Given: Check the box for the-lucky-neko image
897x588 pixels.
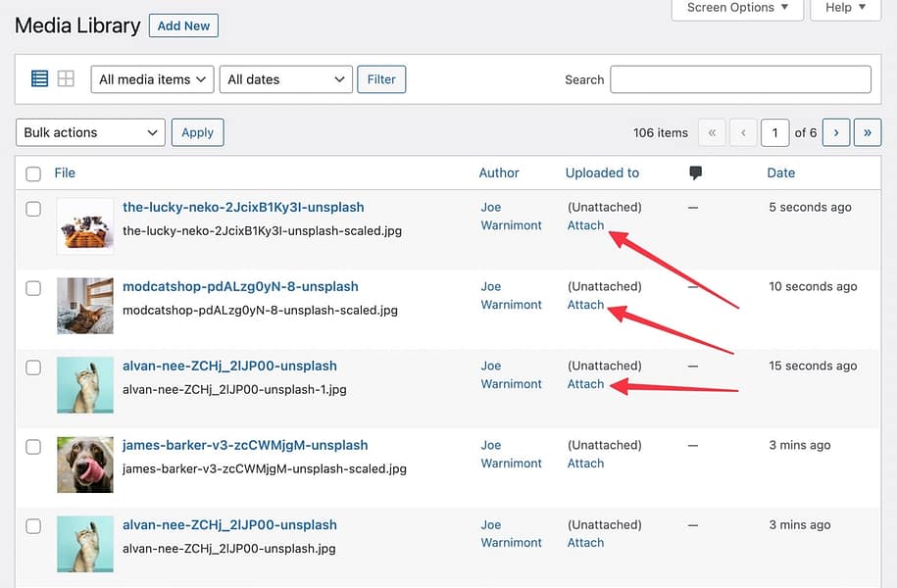Looking at the screenshot, I should coord(32,209).
